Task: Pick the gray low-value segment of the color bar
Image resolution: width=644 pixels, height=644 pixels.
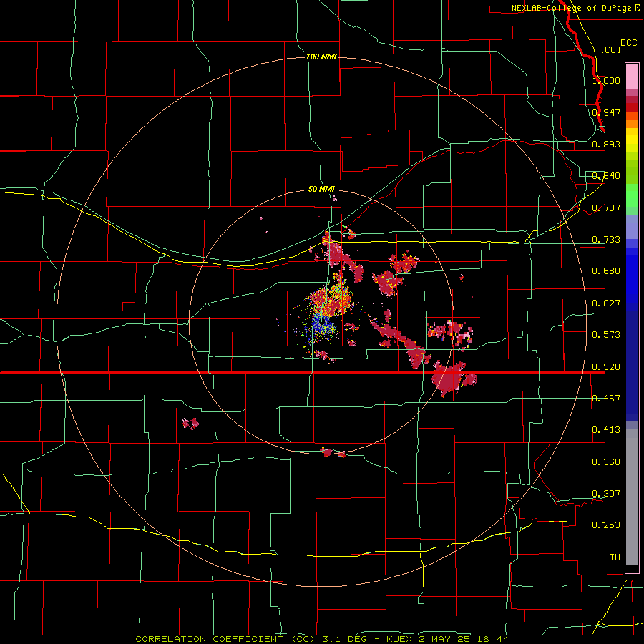Action: point(632,497)
